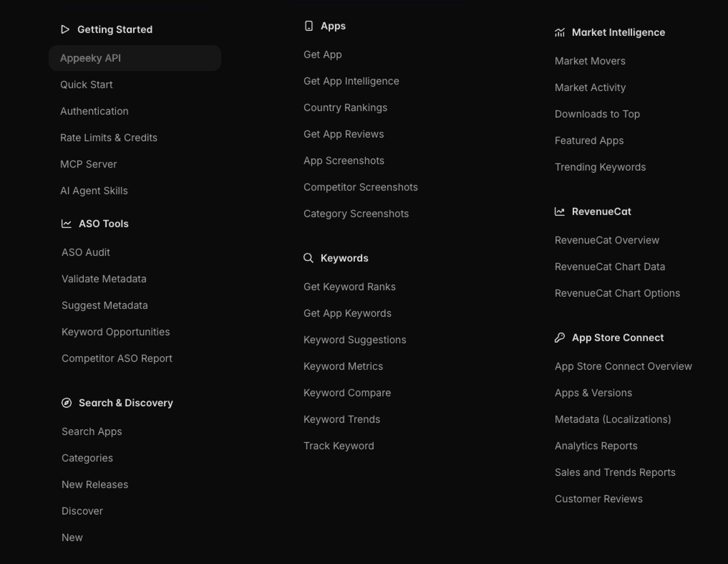Open the Appeeky API page
This screenshot has height=564, width=728.
[135, 58]
